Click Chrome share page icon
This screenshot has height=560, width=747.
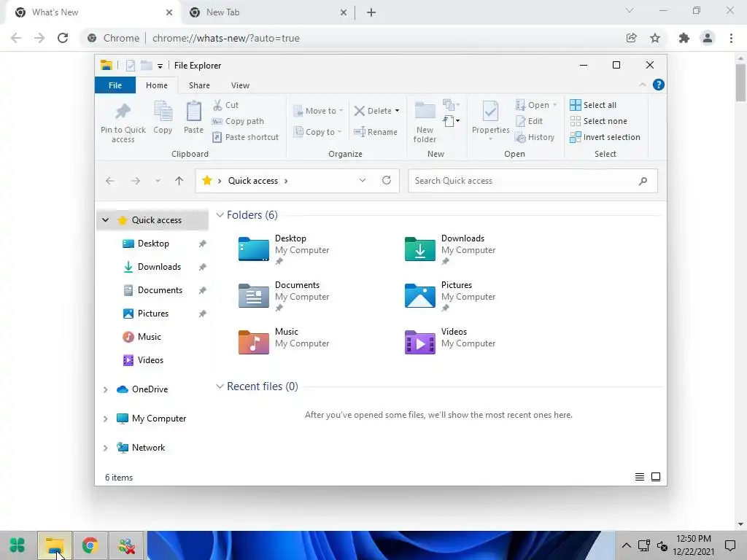[x=631, y=38]
